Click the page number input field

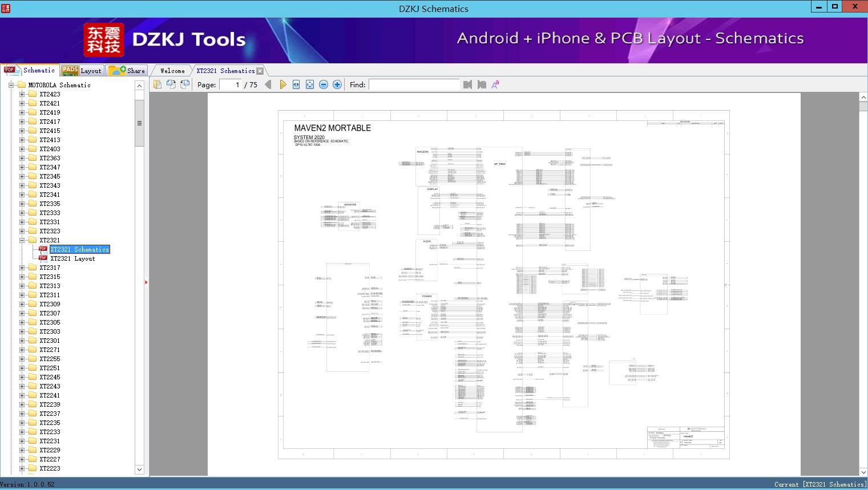[231, 84]
